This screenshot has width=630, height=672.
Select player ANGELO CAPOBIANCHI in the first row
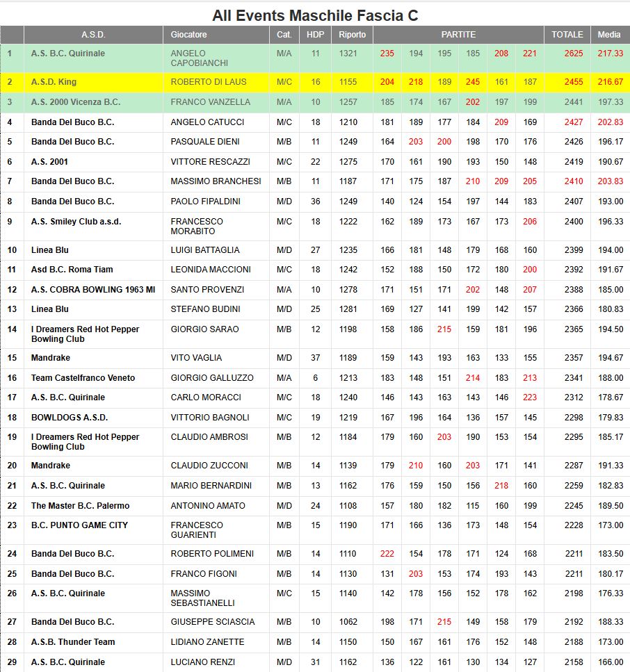point(198,58)
